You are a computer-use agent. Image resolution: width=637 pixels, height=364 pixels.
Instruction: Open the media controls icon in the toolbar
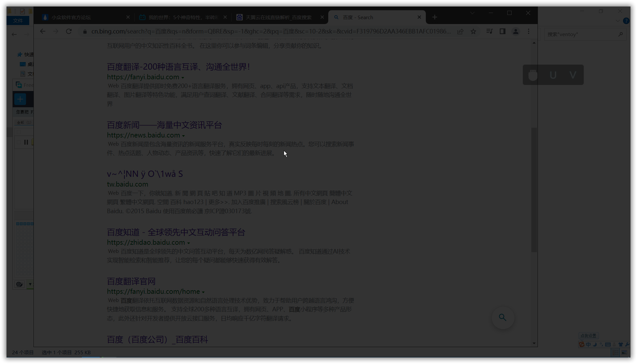(489, 32)
